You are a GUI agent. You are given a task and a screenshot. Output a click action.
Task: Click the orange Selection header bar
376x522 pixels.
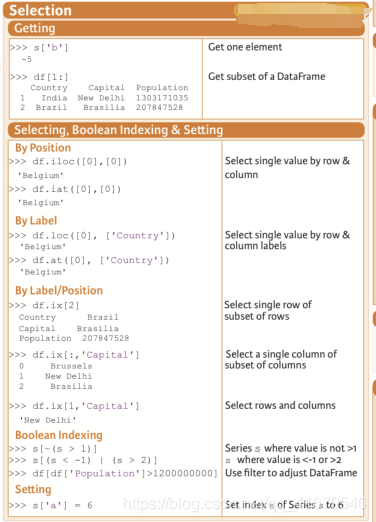coord(186,10)
